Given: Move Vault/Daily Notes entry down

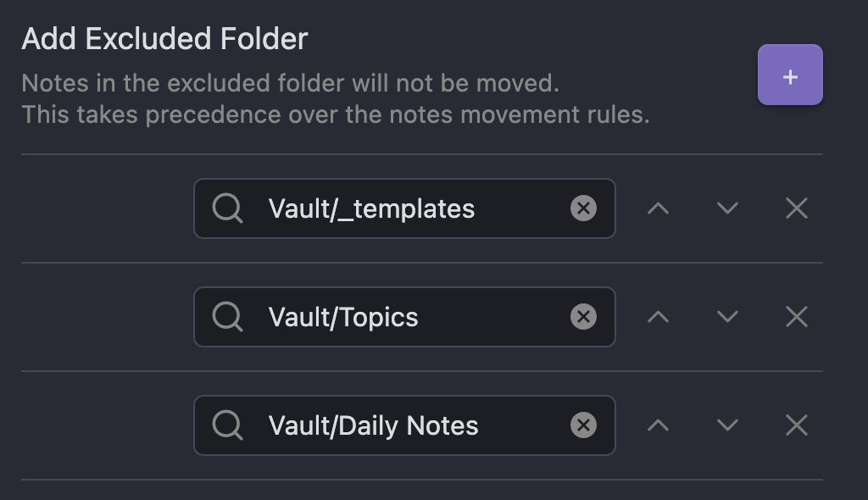Looking at the screenshot, I should pyautogui.click(x=727, y=425).
